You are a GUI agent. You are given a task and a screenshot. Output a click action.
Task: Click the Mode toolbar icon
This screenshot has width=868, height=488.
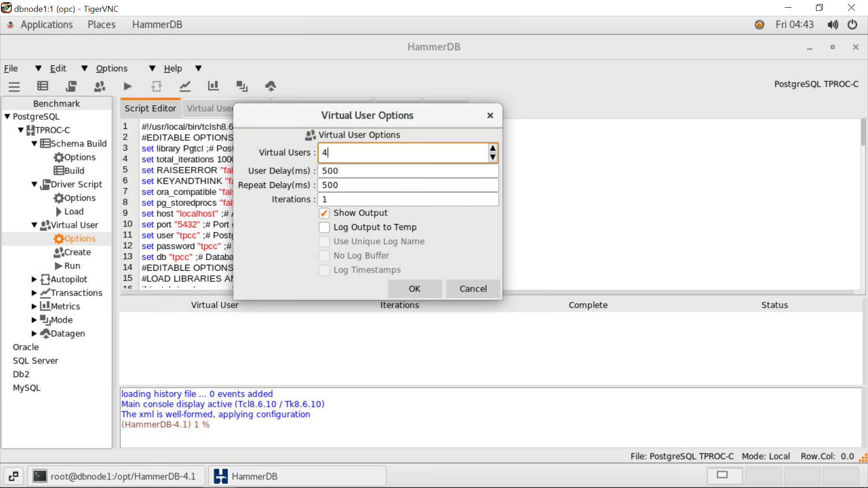pos(242,86)
